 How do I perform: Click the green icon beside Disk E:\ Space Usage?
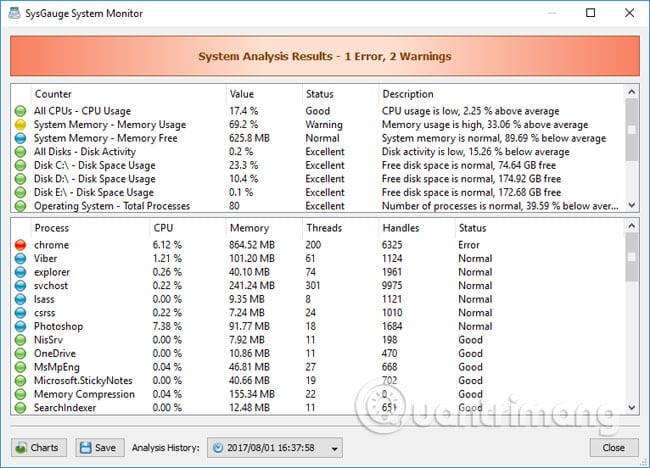point(20,192)
